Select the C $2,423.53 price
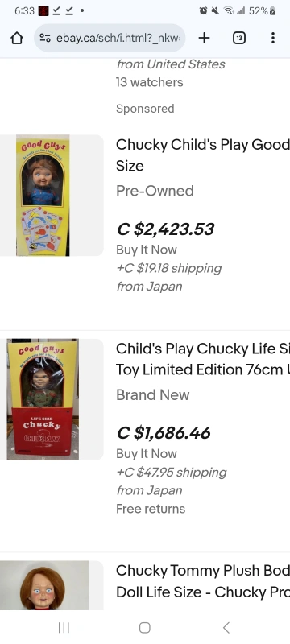 point(165,229)
